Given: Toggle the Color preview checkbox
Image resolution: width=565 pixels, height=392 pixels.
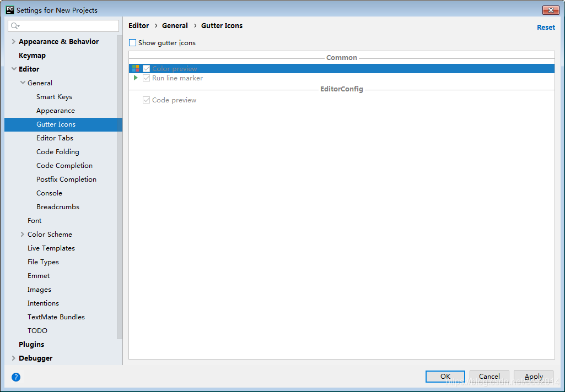Looking at the screenshot, I should pyautogui.click(x=146, y=68).
